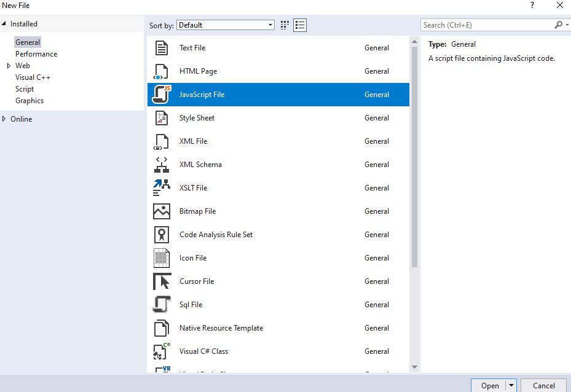The image size is (571, 392).
Task: Open the Open button dropdown arrow
Action: [x=511, y=385]
